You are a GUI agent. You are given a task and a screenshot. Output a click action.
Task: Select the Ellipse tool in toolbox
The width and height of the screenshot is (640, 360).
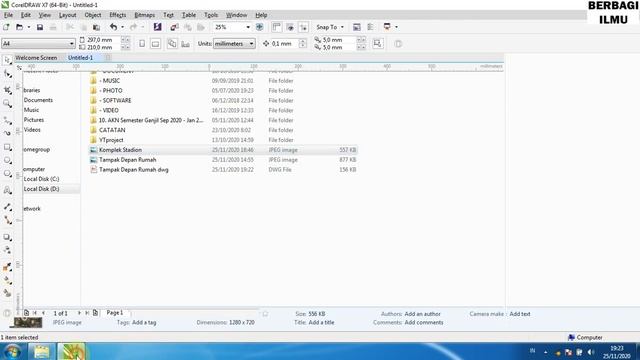click(7, 160)
